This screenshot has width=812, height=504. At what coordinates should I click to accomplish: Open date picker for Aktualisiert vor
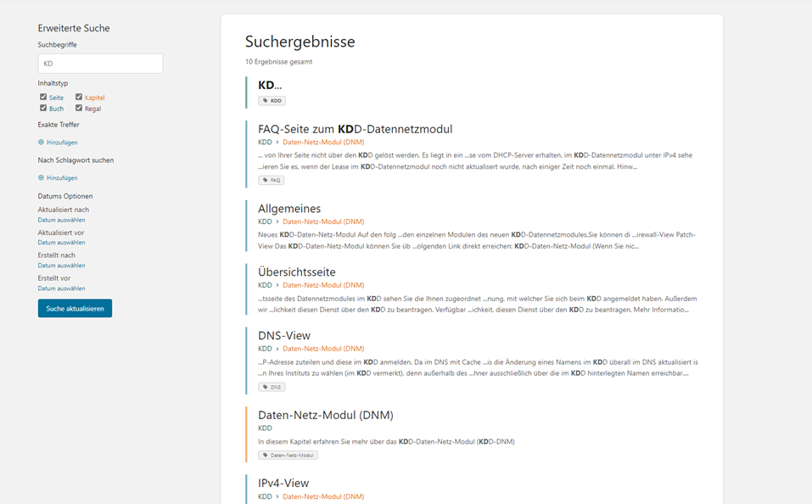(x=61, y=243)
